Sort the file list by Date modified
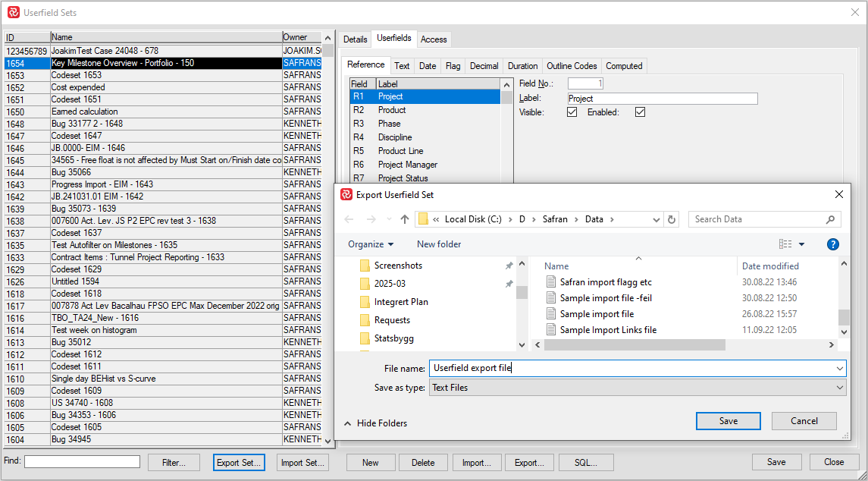Image resolution: width=868 pixels, height=481 pixels. pyautogui.click(x=770, y=266)
